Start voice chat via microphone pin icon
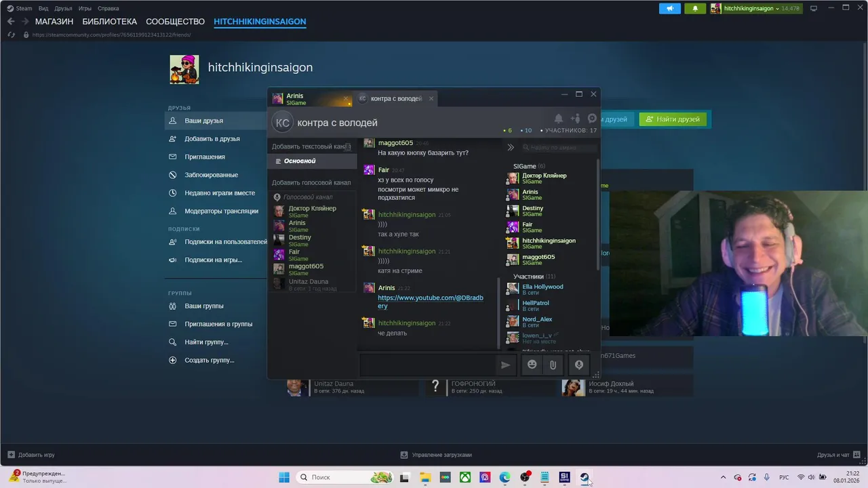This screenshot has height=488, width=868. 579,365
